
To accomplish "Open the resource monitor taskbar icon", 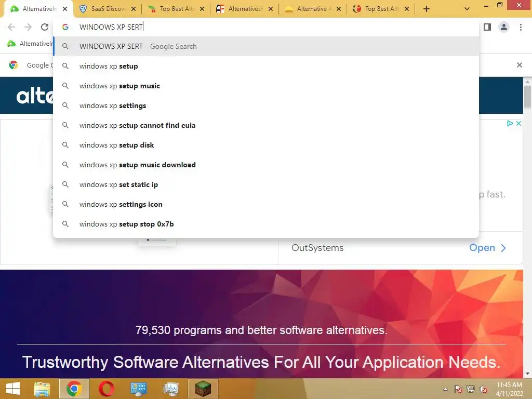I will click(x=170, y=389).
